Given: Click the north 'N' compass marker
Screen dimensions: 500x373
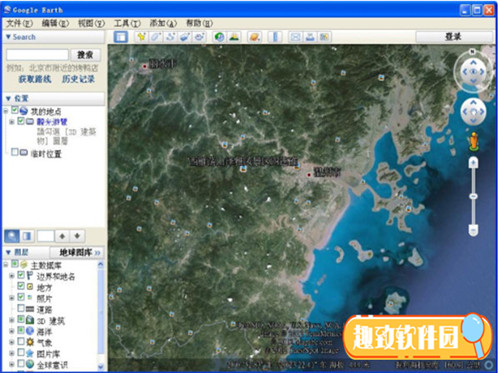Looking at the screenshot, I should click(x=472, y=51).
